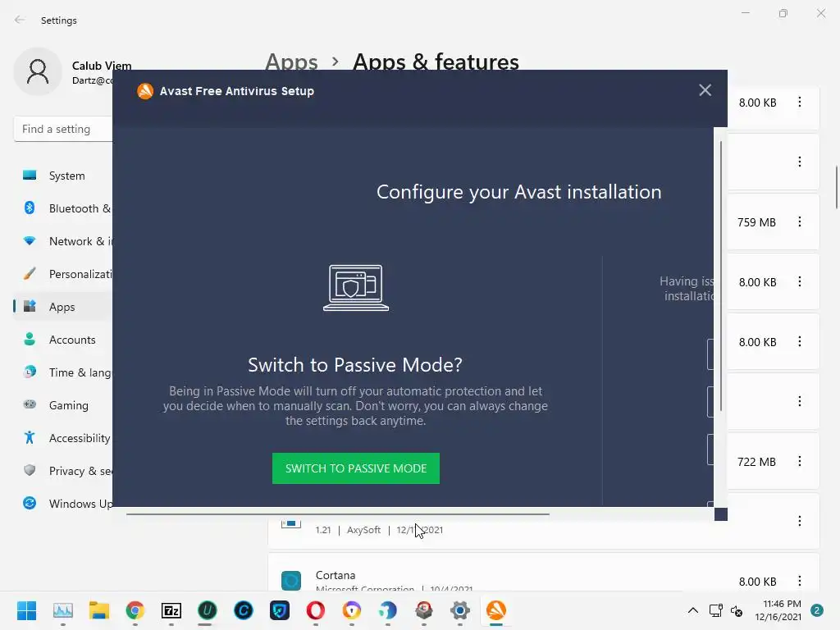Click the Avast installer taskbar icon
Viewport: 840px width, 630px height.
pos(496,610)
